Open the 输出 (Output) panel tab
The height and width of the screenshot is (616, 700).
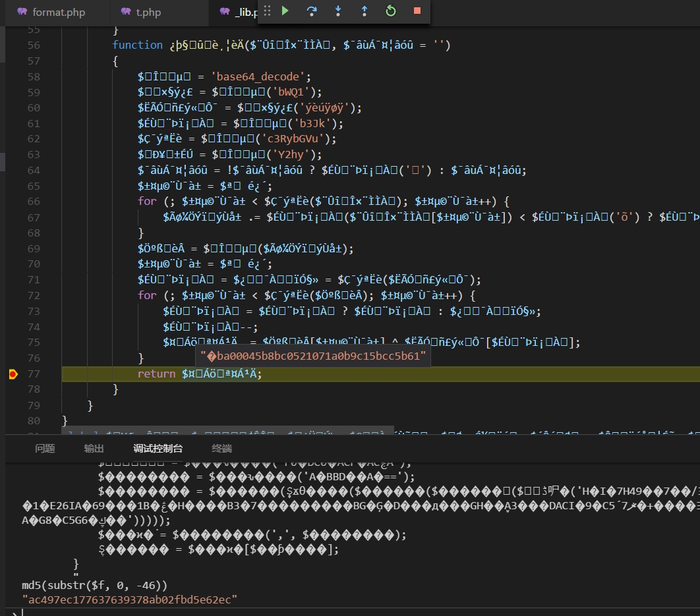pos(94,448)
